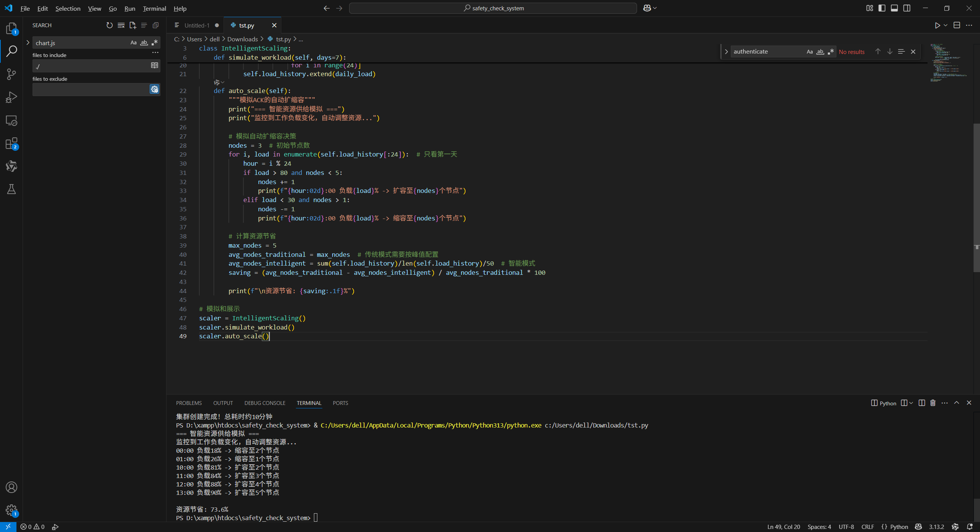Viewport: 980px width, 532px height.
Task: Click Ln 49, Col 20 indicator
Action: (x=784, y=527)
